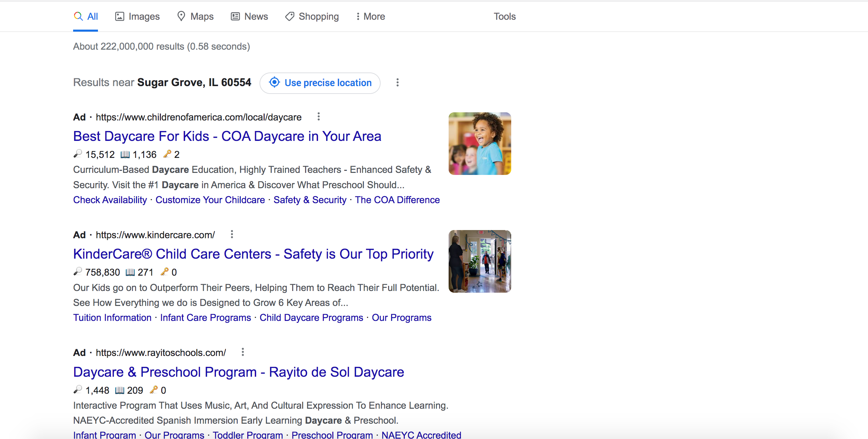The width and height of the screenshot is (868, 439).
Task: Expand the More search options menu
Action: pyautogui.click(x=370, y=16)
